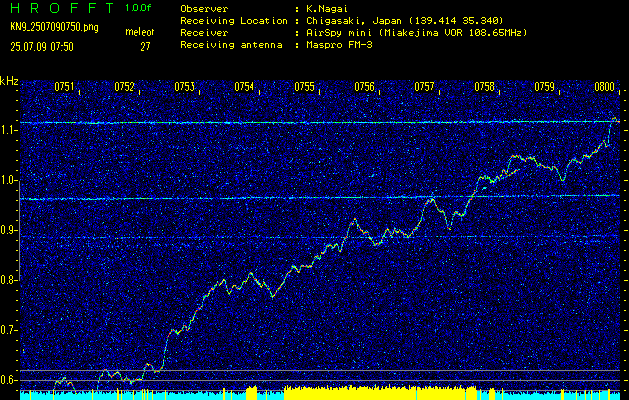Click the Observer field label
This screenshot has height=400, width=629.
coord(204,8)
